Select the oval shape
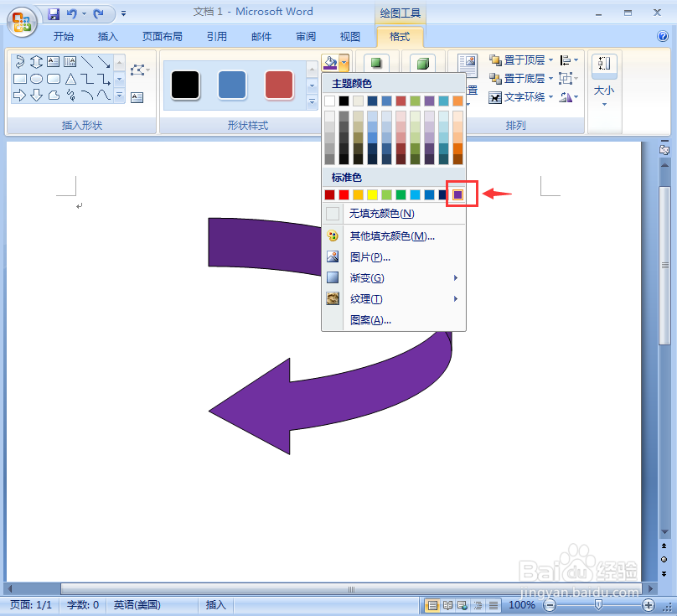The height and width of the screenshot is (616, 677). tap(36, 79)
